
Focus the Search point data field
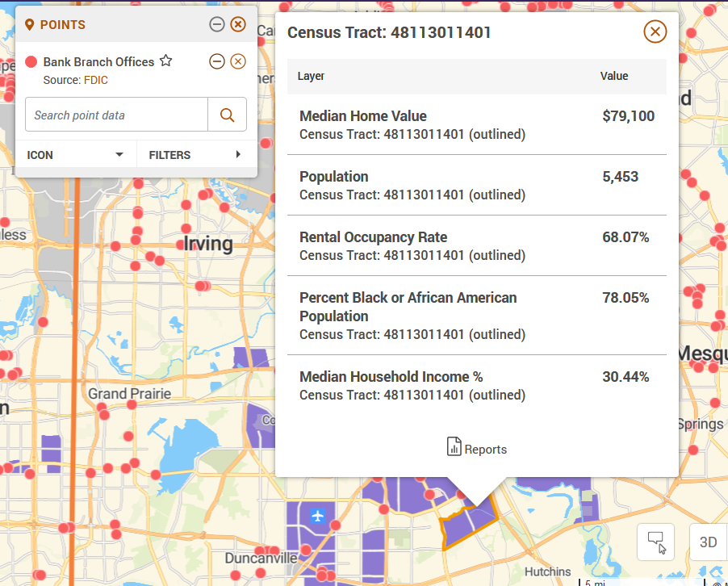coord(116,115)
